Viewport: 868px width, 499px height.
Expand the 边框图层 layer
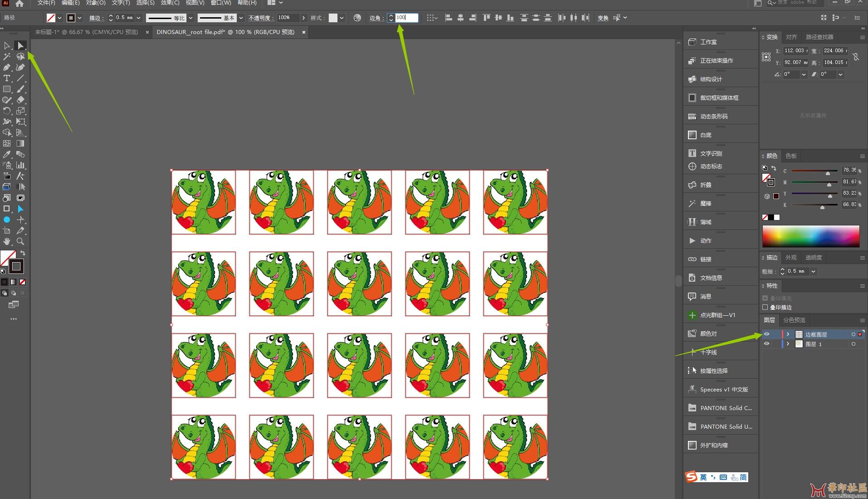(788, 334)
